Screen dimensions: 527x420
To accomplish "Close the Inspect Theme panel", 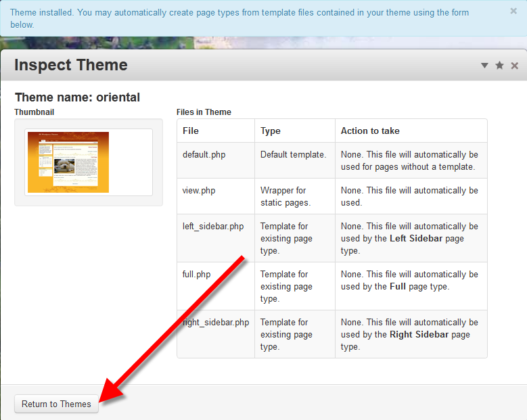I will 514,66.
